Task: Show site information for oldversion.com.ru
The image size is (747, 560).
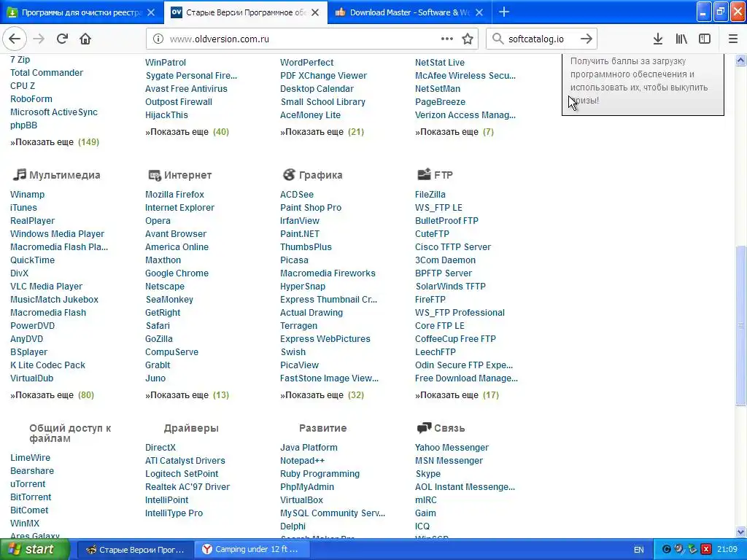Action: 158,39
